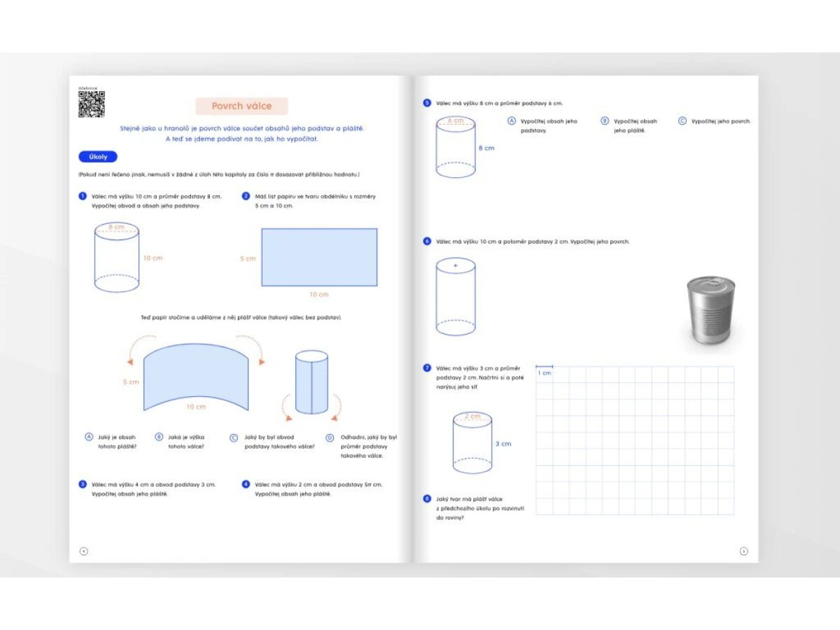Click '10 cm' label below the flat rectangle
This screenshot has width=840, height=630.
coord(318,295)
